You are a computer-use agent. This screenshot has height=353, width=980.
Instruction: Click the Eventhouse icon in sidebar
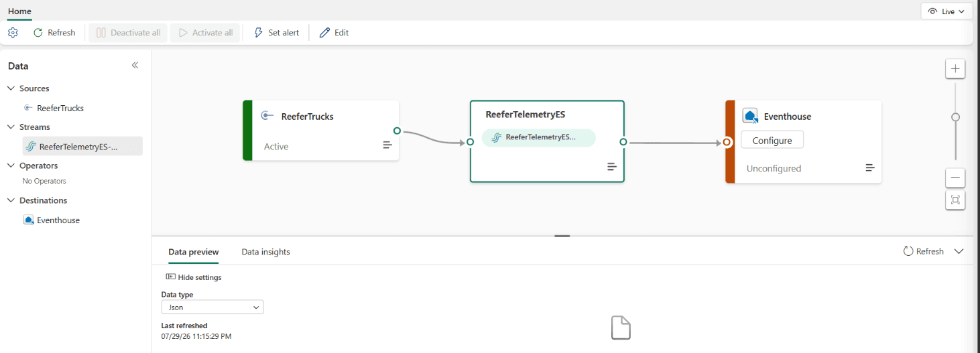(x=29, y=220)
